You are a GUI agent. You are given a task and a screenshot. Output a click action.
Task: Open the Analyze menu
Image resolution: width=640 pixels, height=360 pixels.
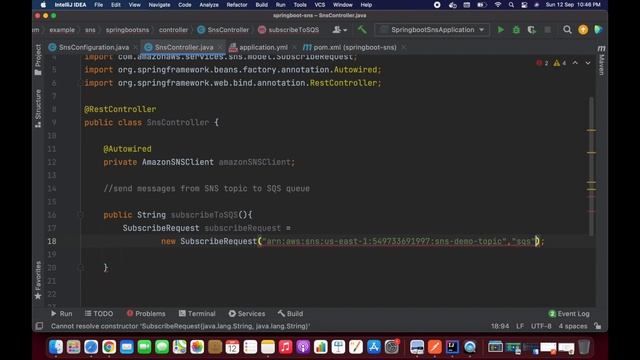tap(209, 5)
